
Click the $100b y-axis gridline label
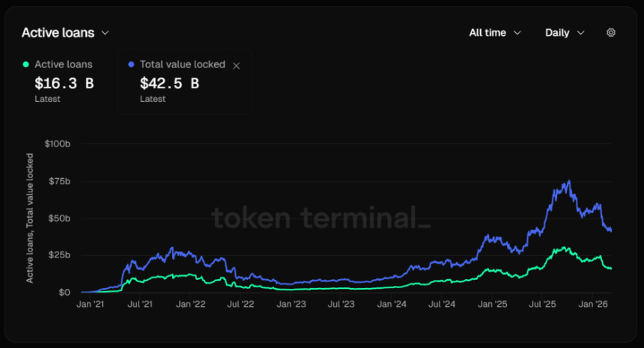tap(58, 143)
